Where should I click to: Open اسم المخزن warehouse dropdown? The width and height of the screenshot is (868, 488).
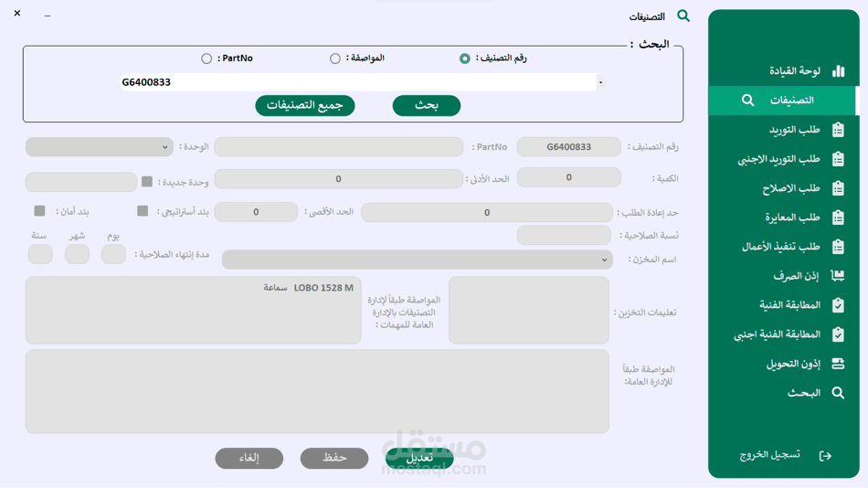[x=418, y=260]
